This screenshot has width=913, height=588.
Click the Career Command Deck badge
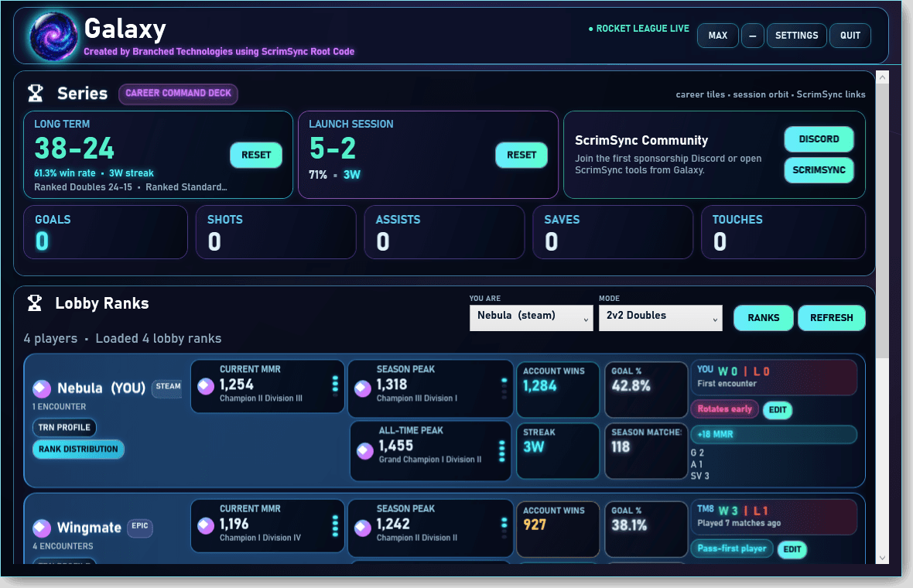click(178, 93)
